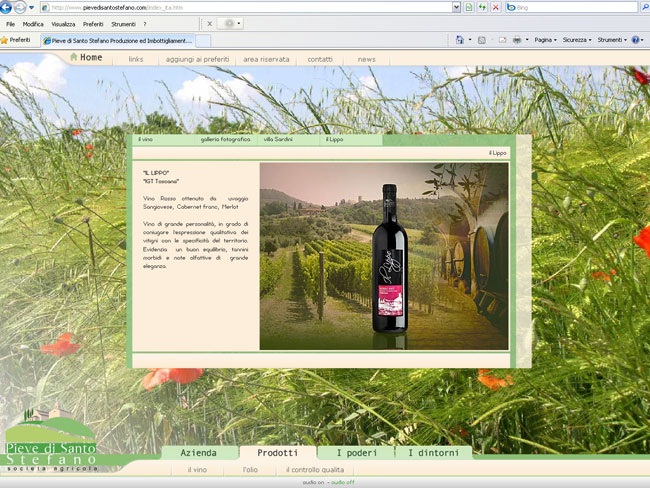Image resolution: width=650 pixels, height=488 pixels.
Task: Open the File menu
Action: click(10, 24)
